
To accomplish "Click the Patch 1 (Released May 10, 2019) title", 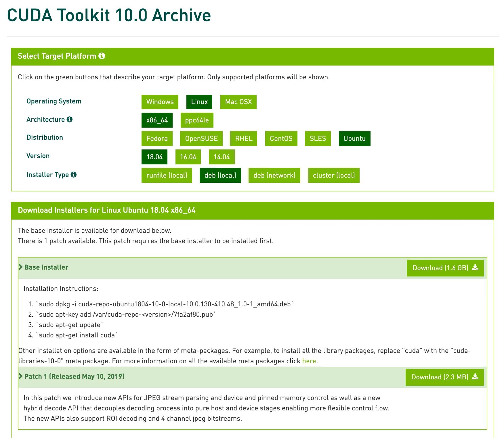I will (x=74, y=376).
